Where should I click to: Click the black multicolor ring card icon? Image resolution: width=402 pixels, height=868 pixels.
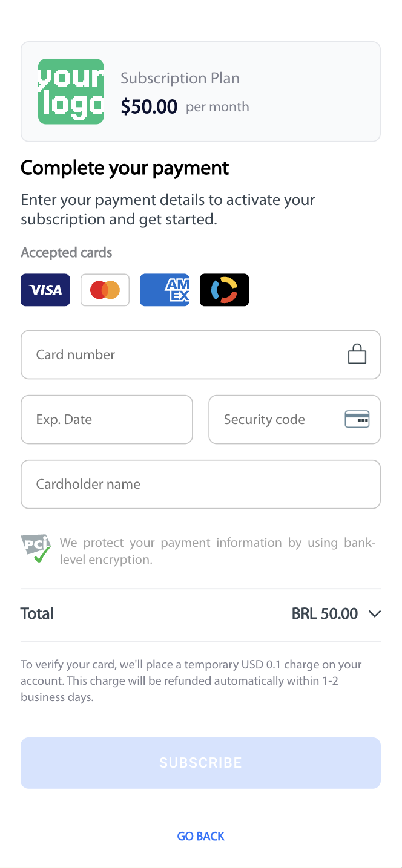pyautogui.click(x=224, y=290)
